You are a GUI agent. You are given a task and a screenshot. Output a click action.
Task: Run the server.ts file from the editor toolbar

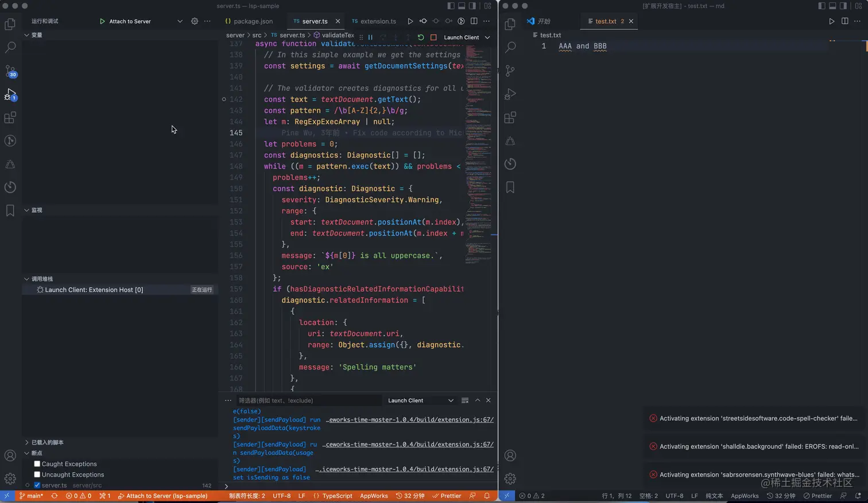(410, 21)
